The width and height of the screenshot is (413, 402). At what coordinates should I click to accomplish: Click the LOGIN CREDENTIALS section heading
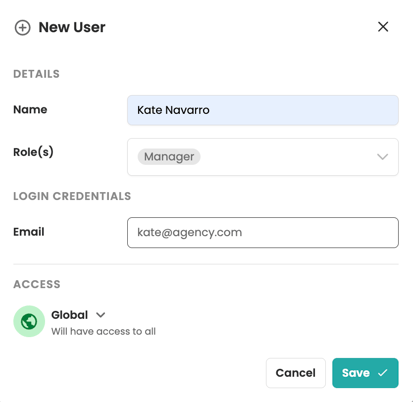(72, 196)
